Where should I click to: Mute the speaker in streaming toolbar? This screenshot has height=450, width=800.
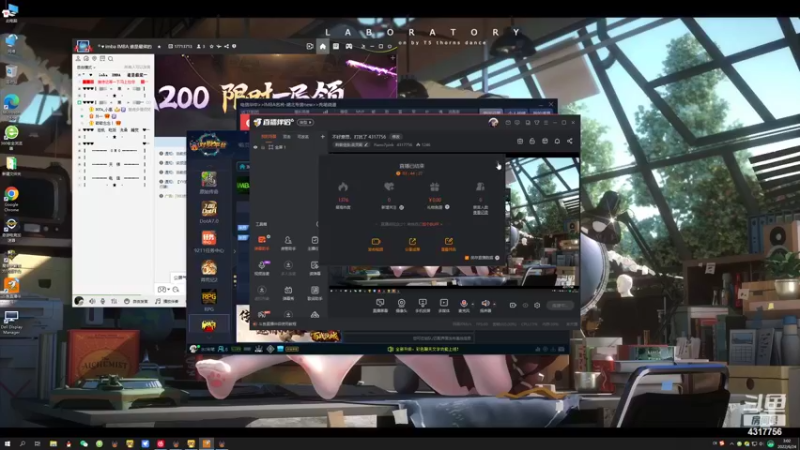point(485,304)
